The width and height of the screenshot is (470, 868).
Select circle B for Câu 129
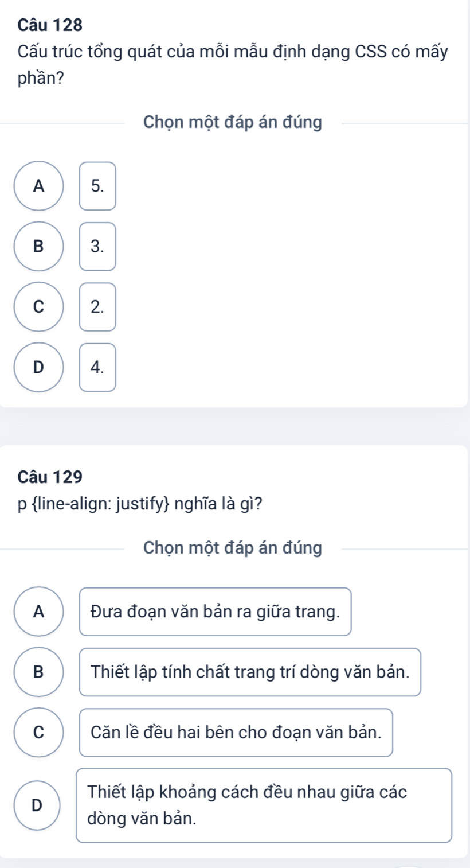pos(38,672)
